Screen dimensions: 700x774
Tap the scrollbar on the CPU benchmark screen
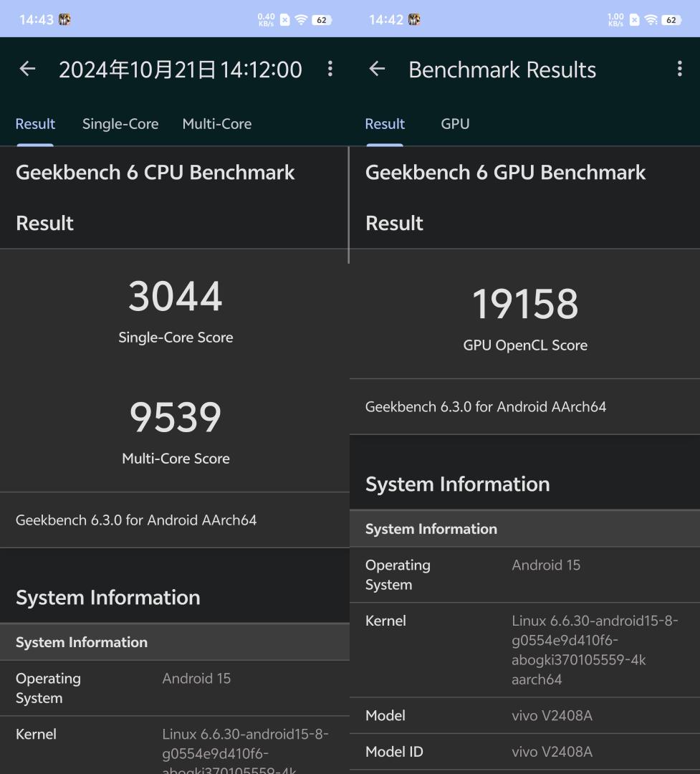point(348,205)
